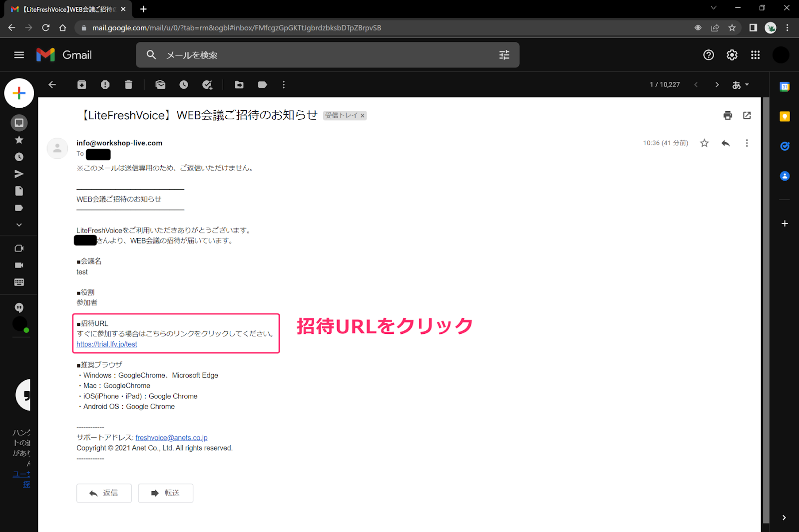Share this page from address bar
The width and height of the screenshot is (799, 532).
pos(715,27)
